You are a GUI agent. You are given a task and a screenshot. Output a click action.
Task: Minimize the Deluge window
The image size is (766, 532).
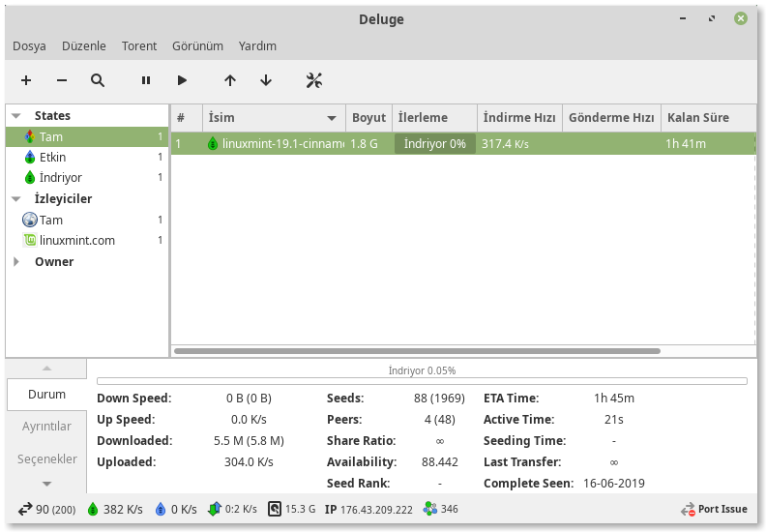[x=683, y=18]
